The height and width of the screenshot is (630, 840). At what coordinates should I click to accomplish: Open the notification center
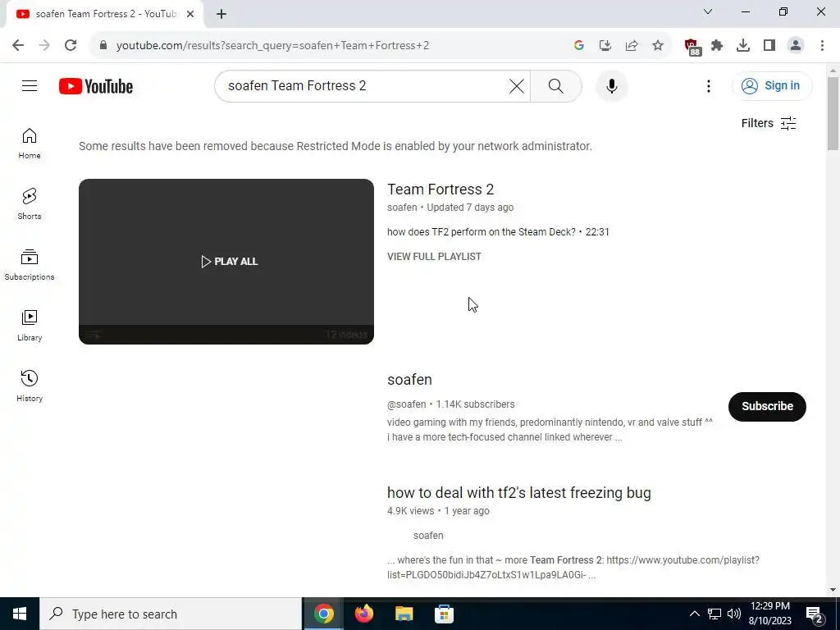coord(814,614)
